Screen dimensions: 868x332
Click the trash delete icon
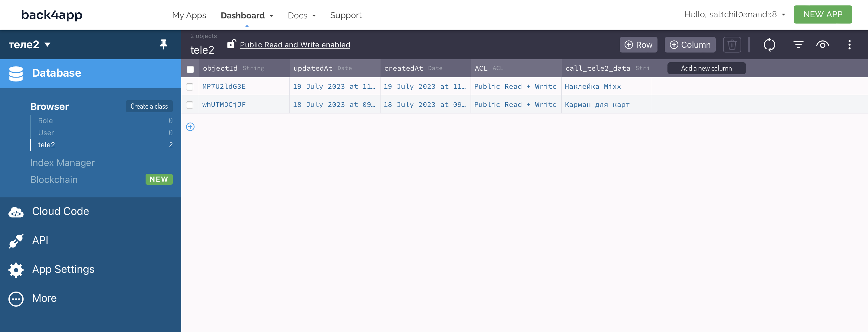[x=731, y=44]
